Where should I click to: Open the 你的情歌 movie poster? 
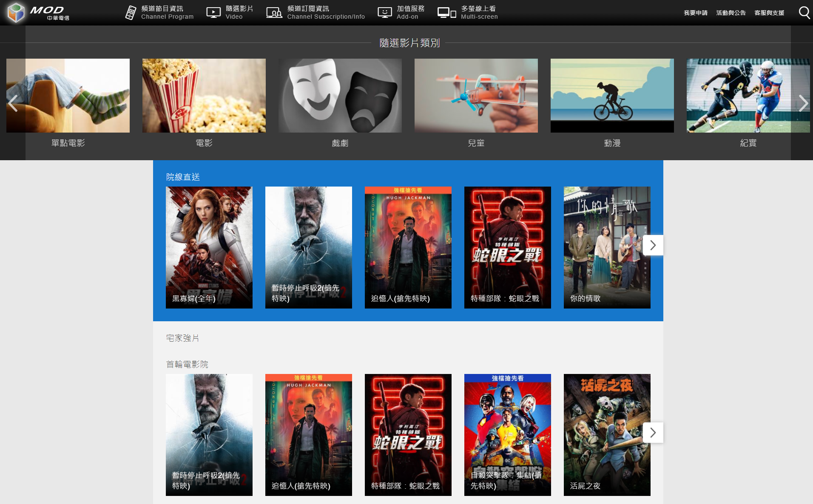tap(607, 247)
